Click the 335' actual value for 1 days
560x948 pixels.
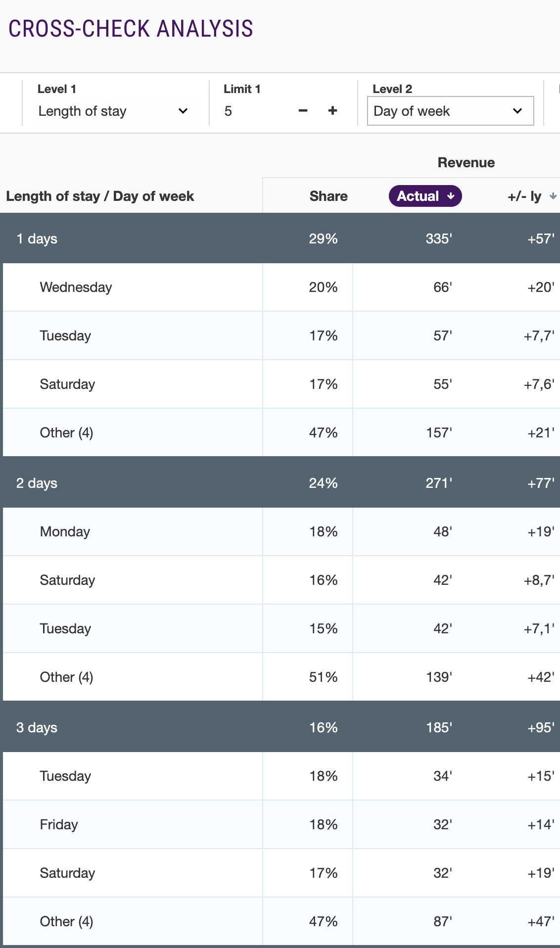438,238
